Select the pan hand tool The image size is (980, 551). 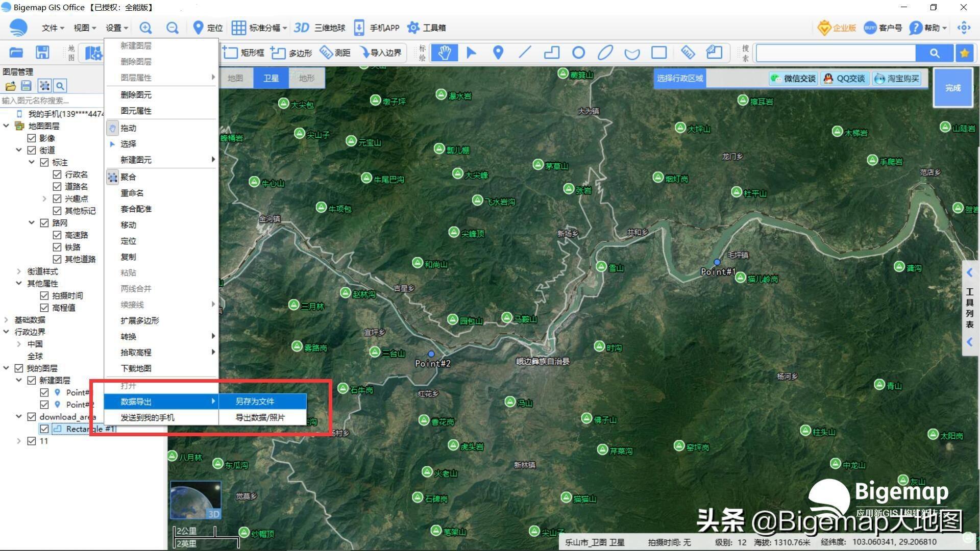pyautogui.click(x=444, y=53)
